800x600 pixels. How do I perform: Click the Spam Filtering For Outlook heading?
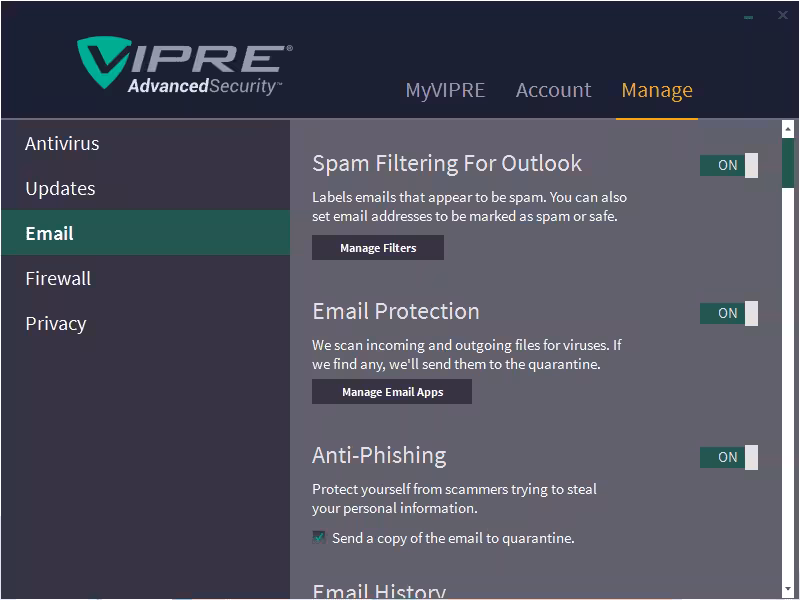(x=447, y=164)
